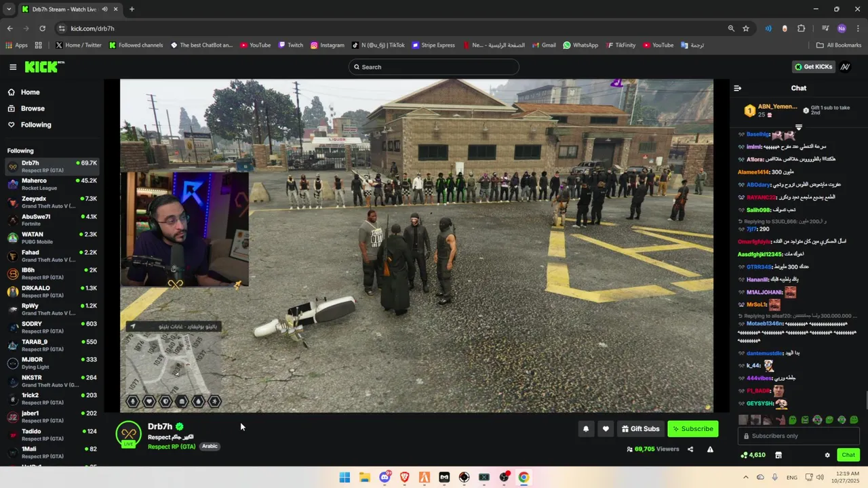Open the Chrome three-dot menu
The image size is (868, 488).
(858, 28)
